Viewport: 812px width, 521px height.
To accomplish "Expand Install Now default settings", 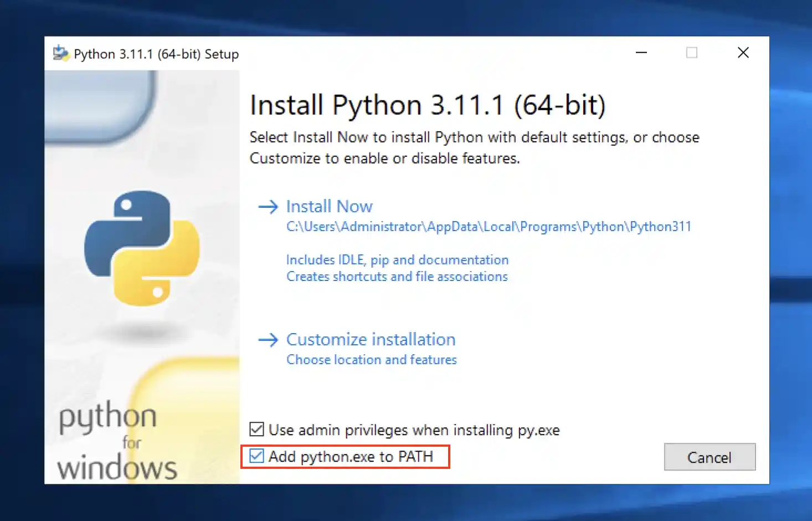I will pyautogui.click(x=328, y=206).
